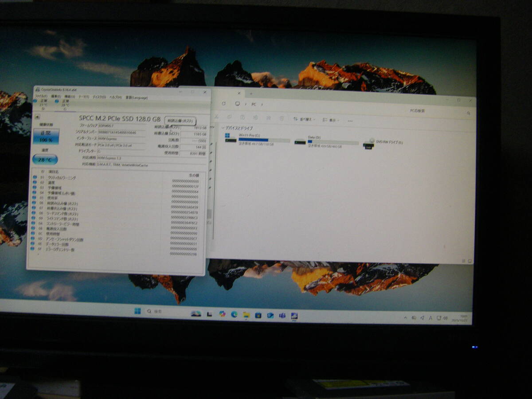Image resolution: width=532 pixels, height=399 pixels.
Task: Open File Explorer from the taskbar
Action: (x=246, y=315)
